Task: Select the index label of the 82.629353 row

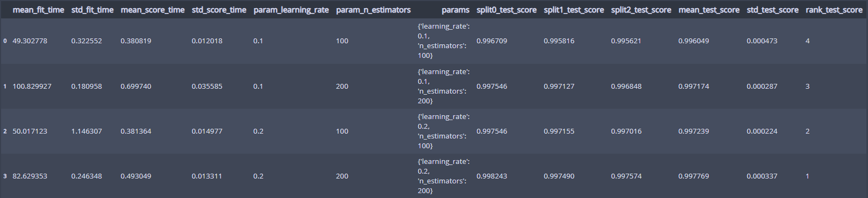Action: [x=5, y=176]
